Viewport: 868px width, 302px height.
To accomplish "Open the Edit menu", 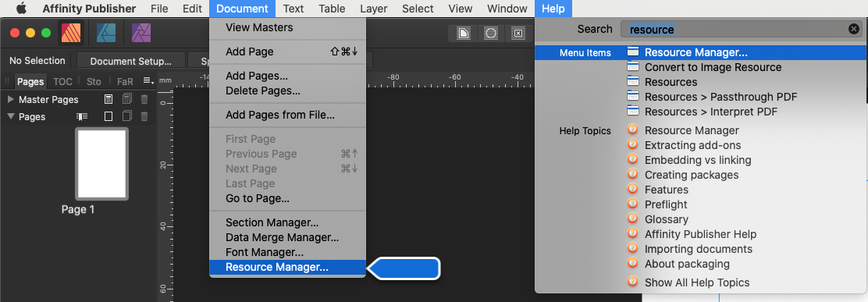I will tap(192, 9).
